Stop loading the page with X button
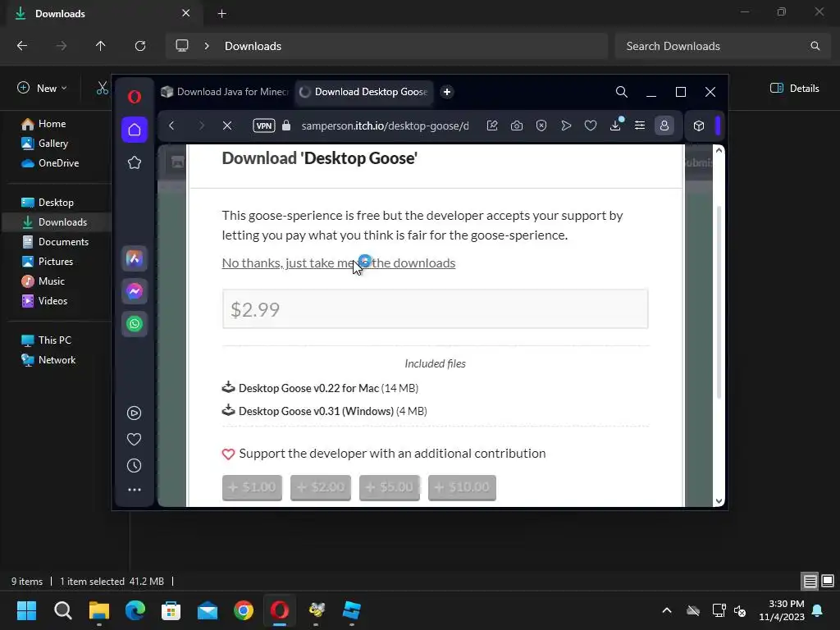Image resolution: width=840 pixels, height=630 pixels. click(227, 126)
